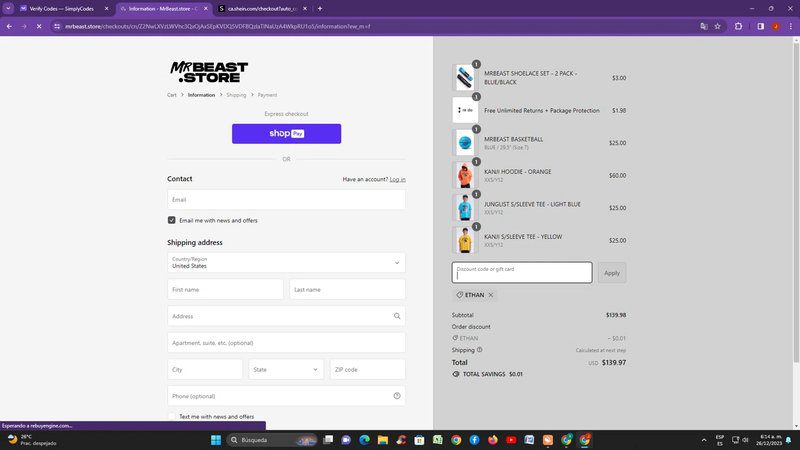Stop page loading with the X button
The height and width of the screenshot is (450, 800).
pos(39,27)
